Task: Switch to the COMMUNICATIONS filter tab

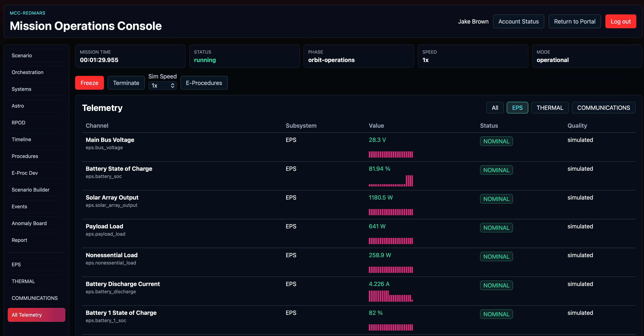Action: pos(604,108)
